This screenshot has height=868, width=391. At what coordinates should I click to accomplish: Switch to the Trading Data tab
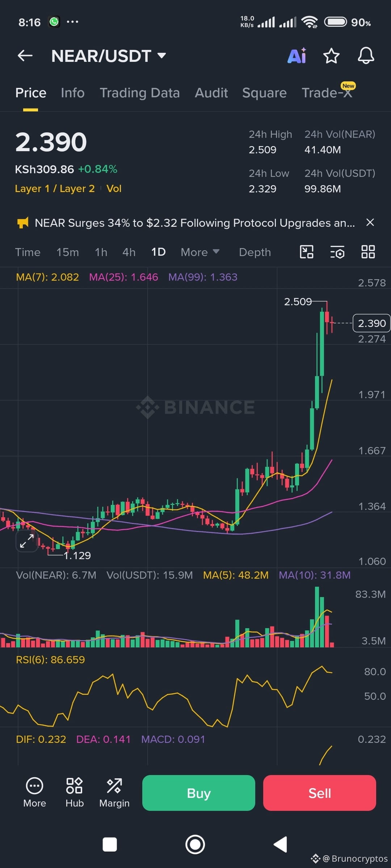pos(140,93)
